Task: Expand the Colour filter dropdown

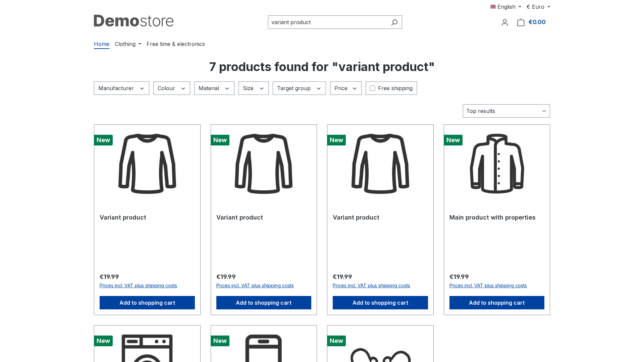Action: [x=172, y=88]
